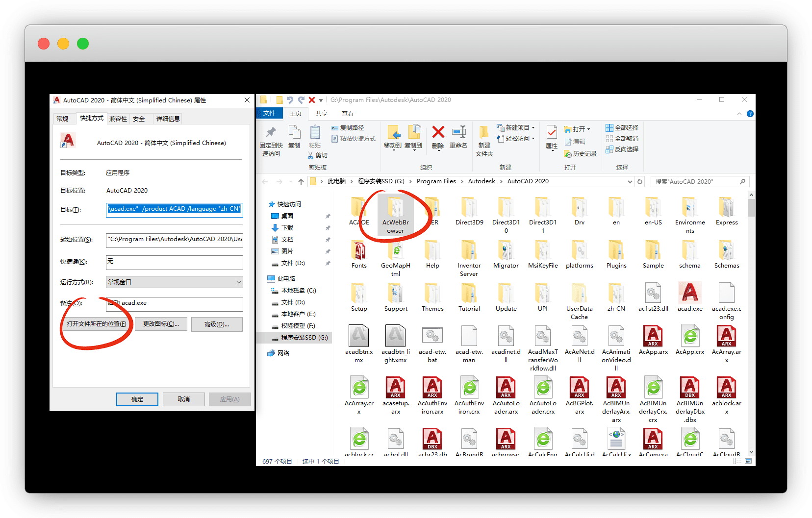
Task: Switch to the Compatibility tab in properties
Action: [x=118, y=119]
